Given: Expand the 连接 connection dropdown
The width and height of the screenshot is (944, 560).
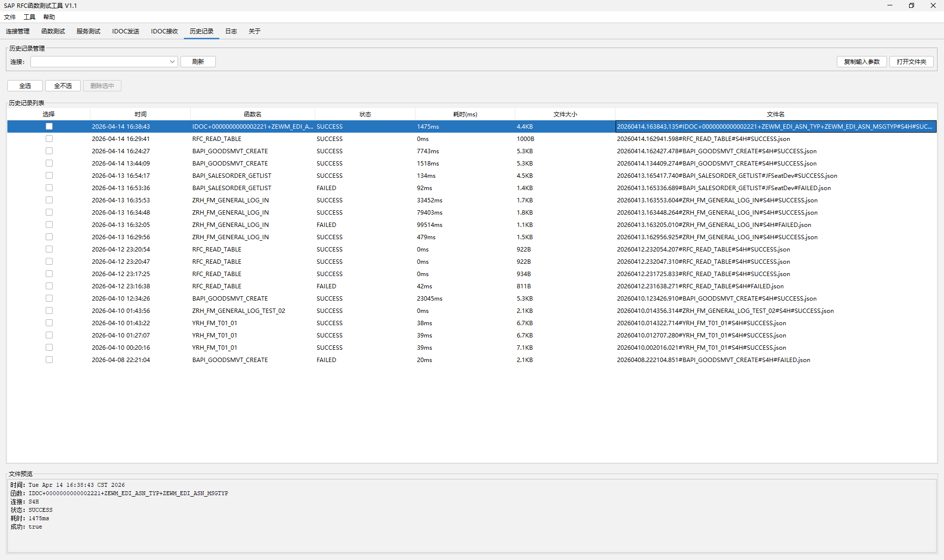Looking at the screenshot, I should 172,62.
